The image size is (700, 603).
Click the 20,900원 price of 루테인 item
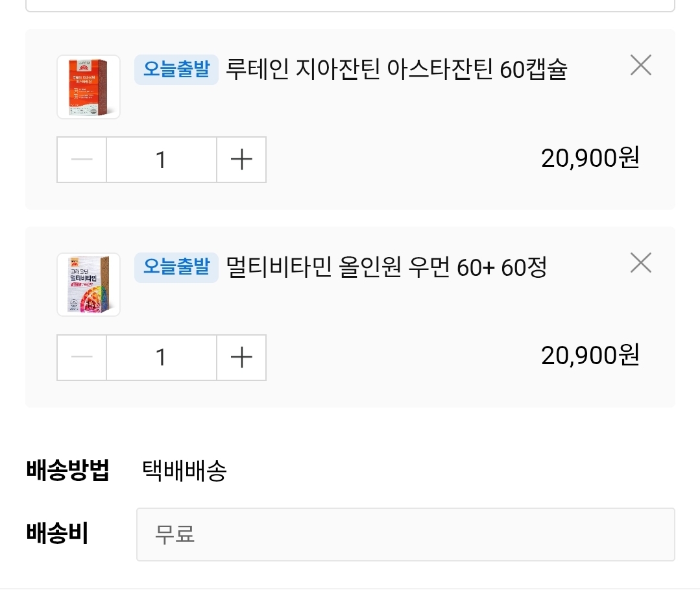point(590,158)
